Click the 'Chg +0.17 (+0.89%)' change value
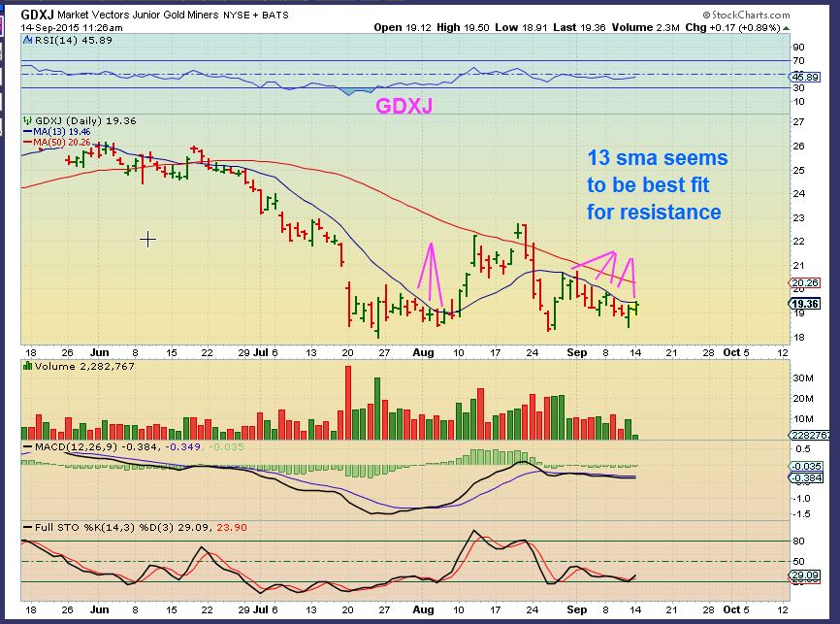Image resolution: width=840 pixels, height=624 pixels. 732,28
